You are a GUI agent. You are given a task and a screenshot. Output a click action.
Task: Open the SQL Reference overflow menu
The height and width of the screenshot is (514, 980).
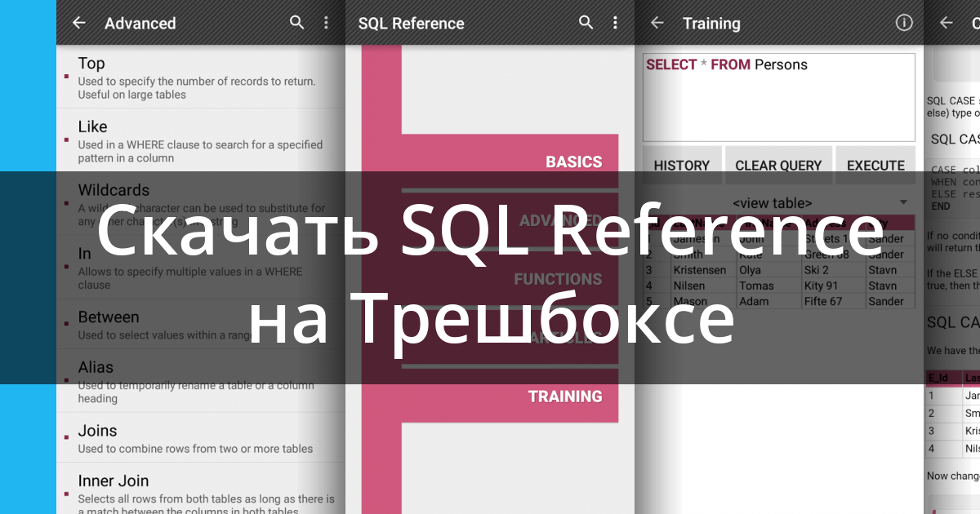tap(615, 23)
